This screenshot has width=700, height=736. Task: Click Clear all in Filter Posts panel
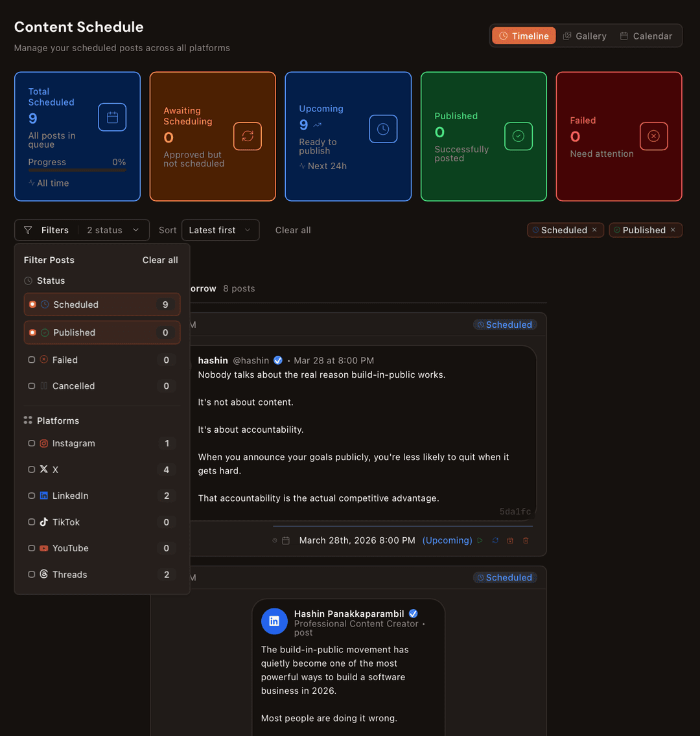click(x=160, y=260)
